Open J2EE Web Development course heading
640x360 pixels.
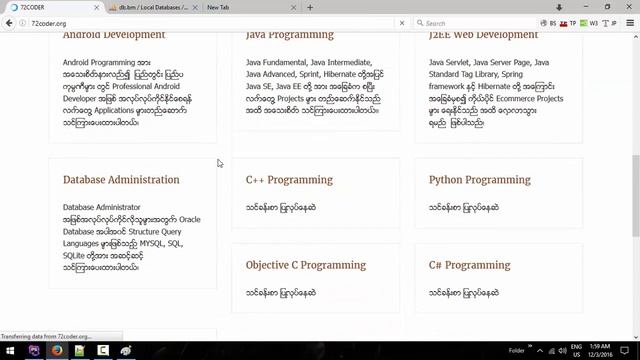483,35
